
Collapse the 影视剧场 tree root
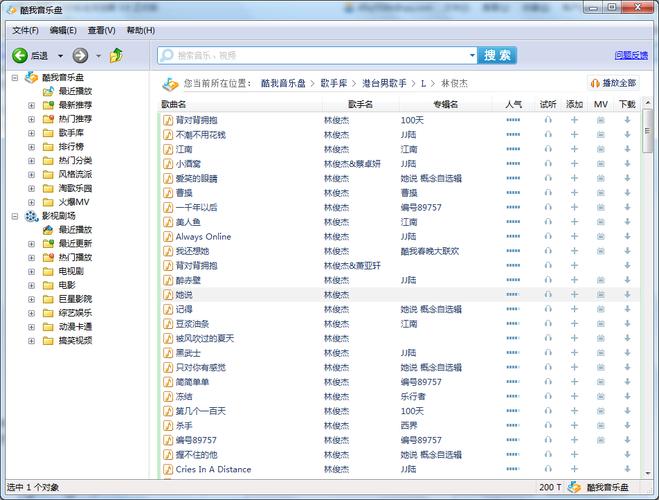tap(15, 216)
